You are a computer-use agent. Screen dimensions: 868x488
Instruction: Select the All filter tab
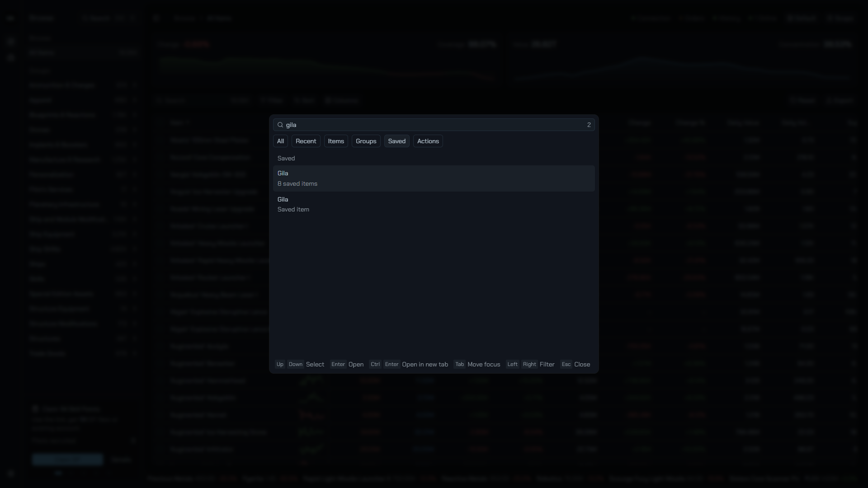(280, 141)
